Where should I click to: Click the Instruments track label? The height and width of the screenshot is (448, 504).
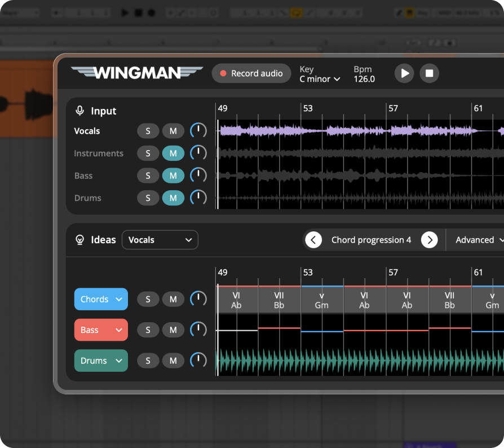coord(99,153)
